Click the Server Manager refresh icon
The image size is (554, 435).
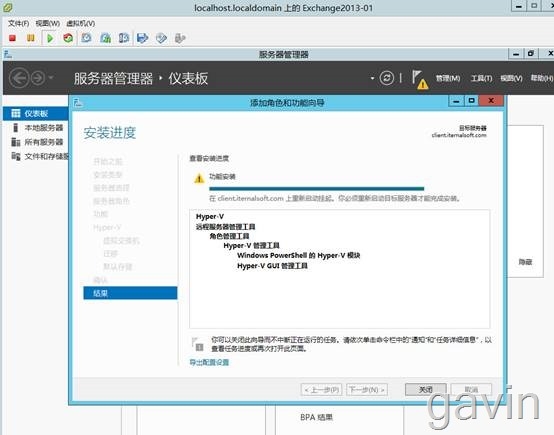(x=387, y=78)
